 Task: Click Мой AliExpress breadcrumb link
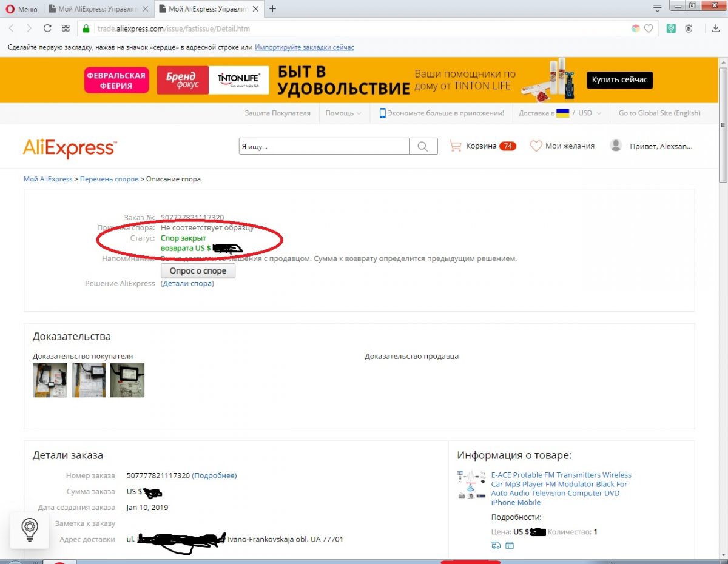(x=48, y=179)
